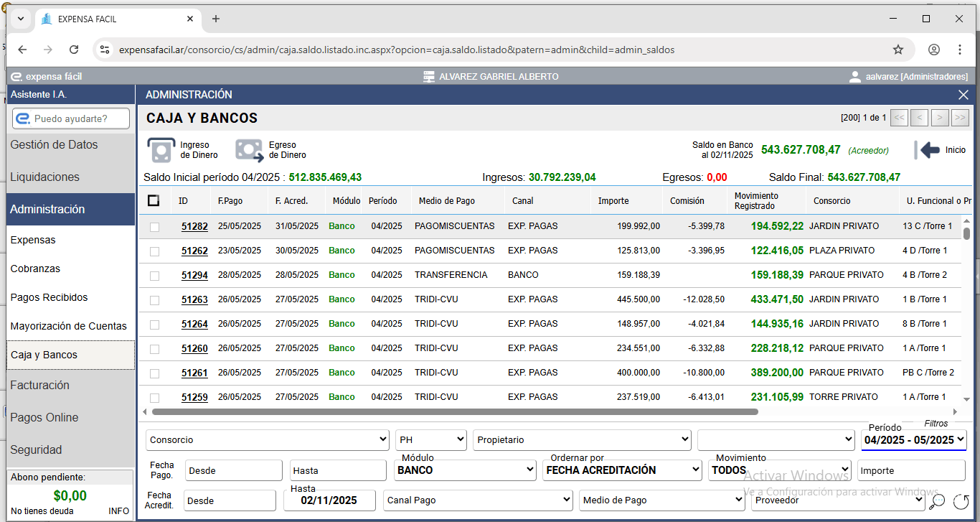Toggle the select-all checkbox in table header
Screen dimensions: 980x522
click(x=154, y=201)
